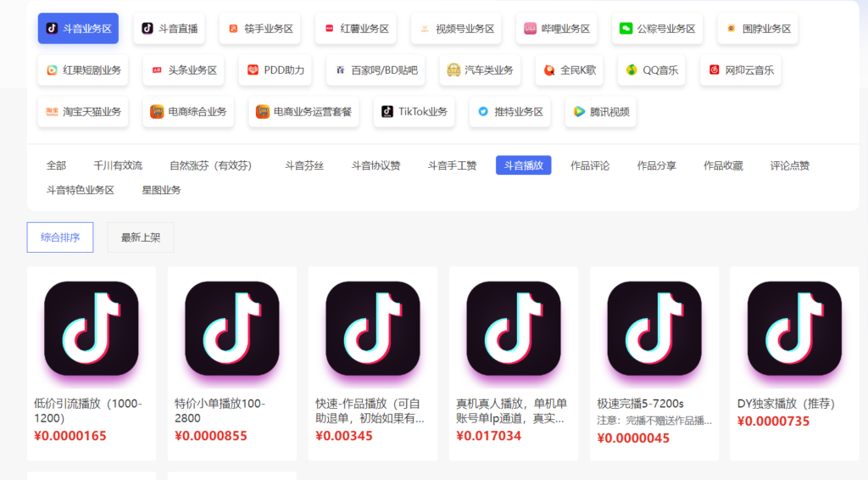Select the 斗音协议赞 filter

(x=376, y=165)
